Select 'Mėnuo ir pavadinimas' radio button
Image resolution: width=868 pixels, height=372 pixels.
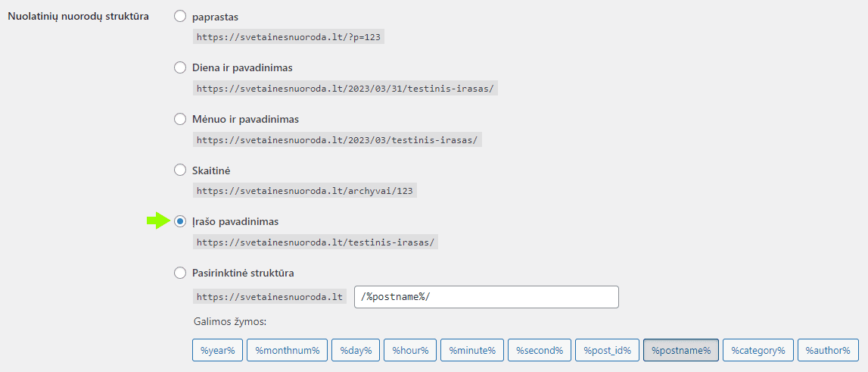180,119
